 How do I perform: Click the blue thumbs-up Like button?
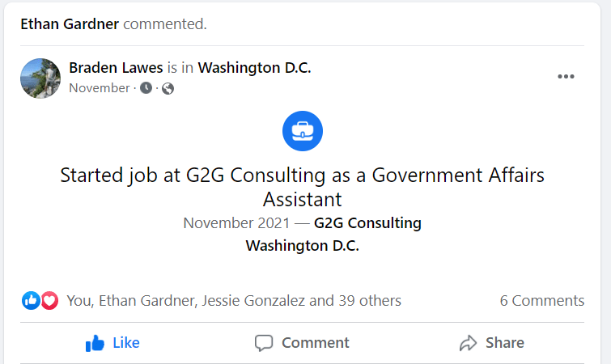pyautogui.click(x=112, y=343)
